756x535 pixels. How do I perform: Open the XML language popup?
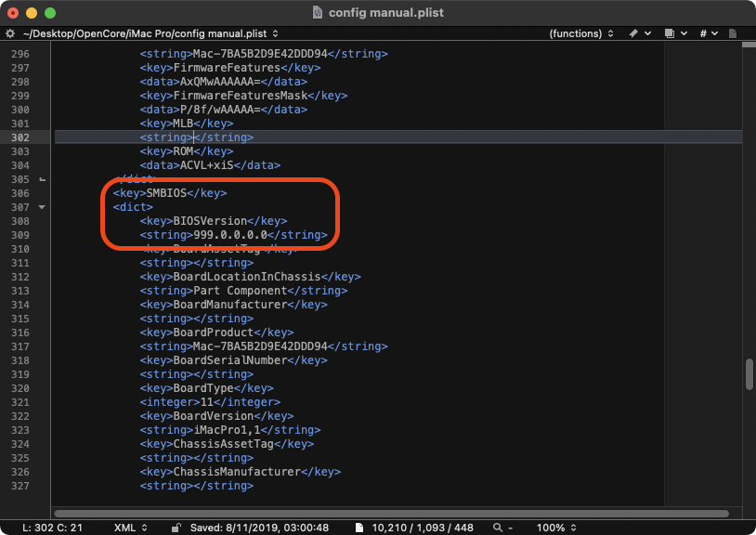coord(131,528)
